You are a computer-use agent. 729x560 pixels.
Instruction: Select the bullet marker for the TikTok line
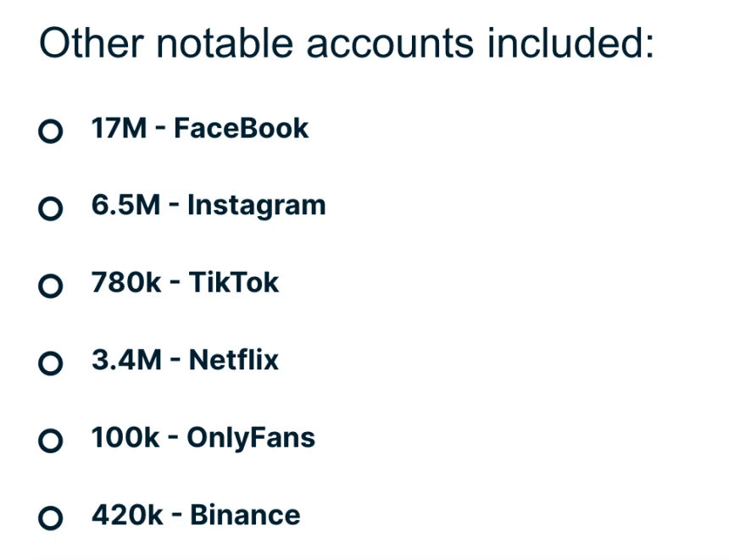(x=51, y=286)
